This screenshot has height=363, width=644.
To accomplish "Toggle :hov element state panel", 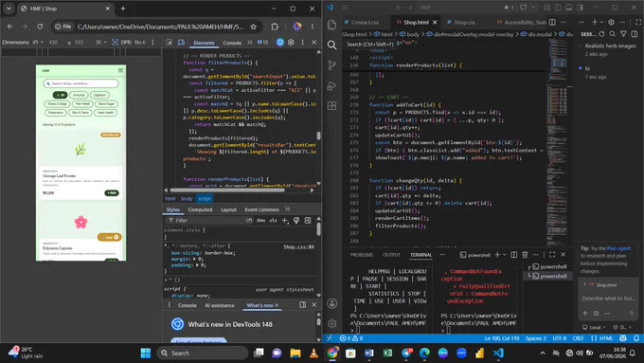I will pos(260,220).
